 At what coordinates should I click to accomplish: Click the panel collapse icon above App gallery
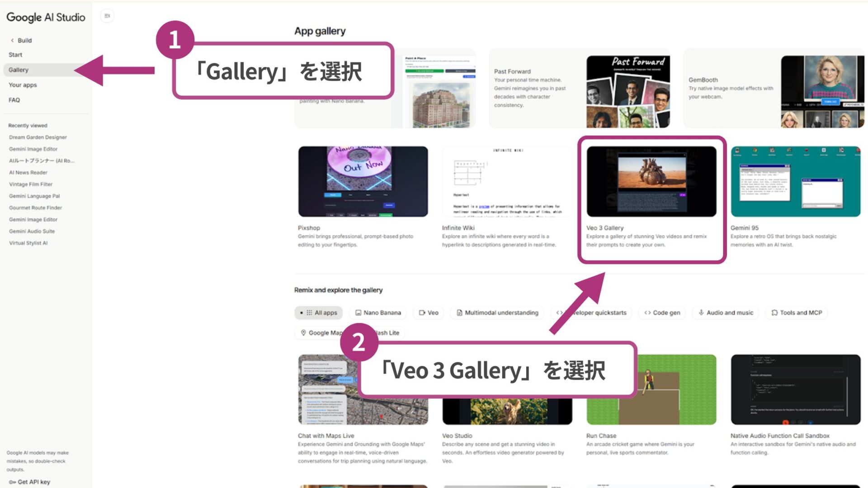coord(107,15)
